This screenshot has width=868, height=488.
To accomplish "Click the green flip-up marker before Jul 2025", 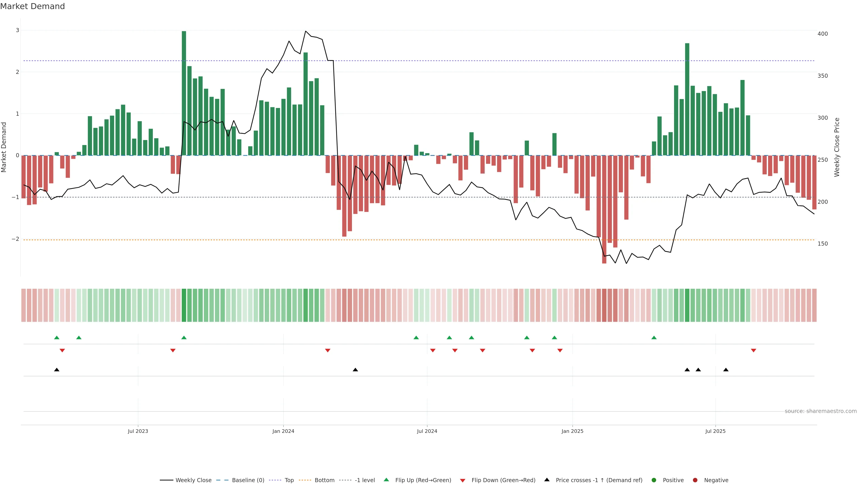I will tap(654, 338).
